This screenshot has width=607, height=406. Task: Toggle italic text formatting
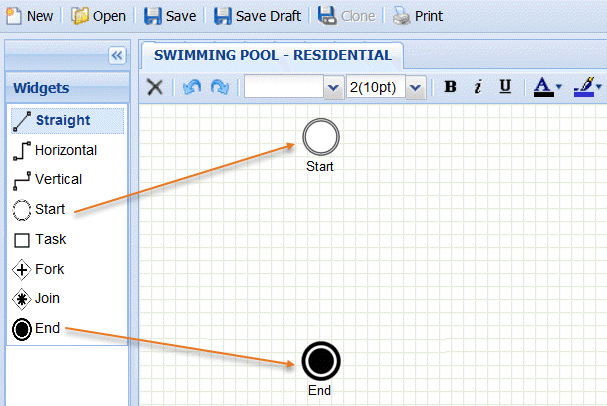[478, 87]
